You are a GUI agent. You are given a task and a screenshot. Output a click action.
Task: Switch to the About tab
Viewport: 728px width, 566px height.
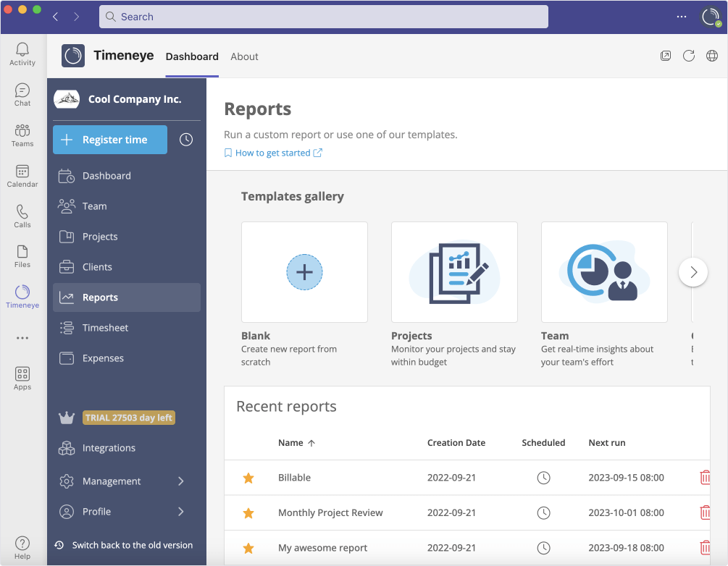(x=244, y=56)
